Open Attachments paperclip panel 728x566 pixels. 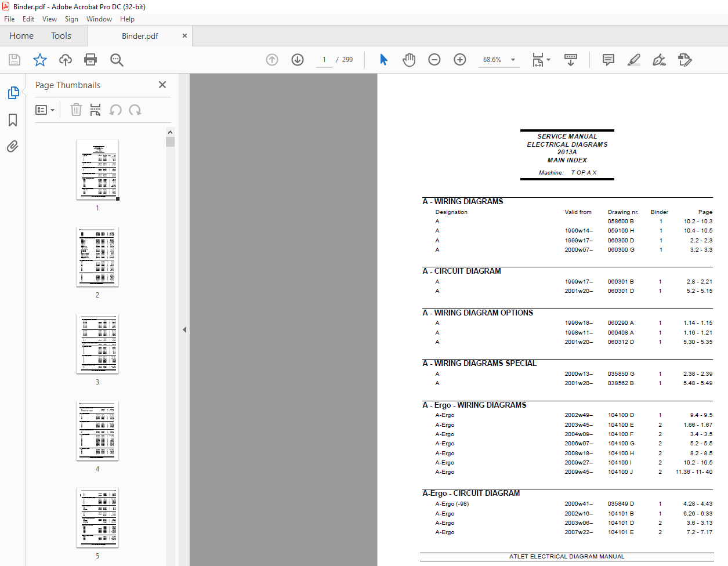[x=13, y=146]
